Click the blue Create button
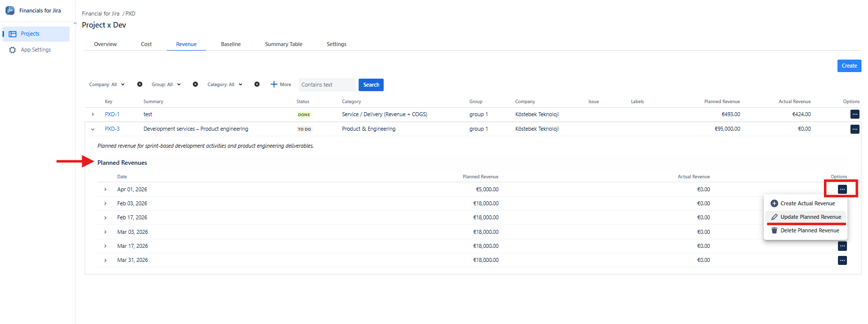The image size is (868, 324). [849, 66]
